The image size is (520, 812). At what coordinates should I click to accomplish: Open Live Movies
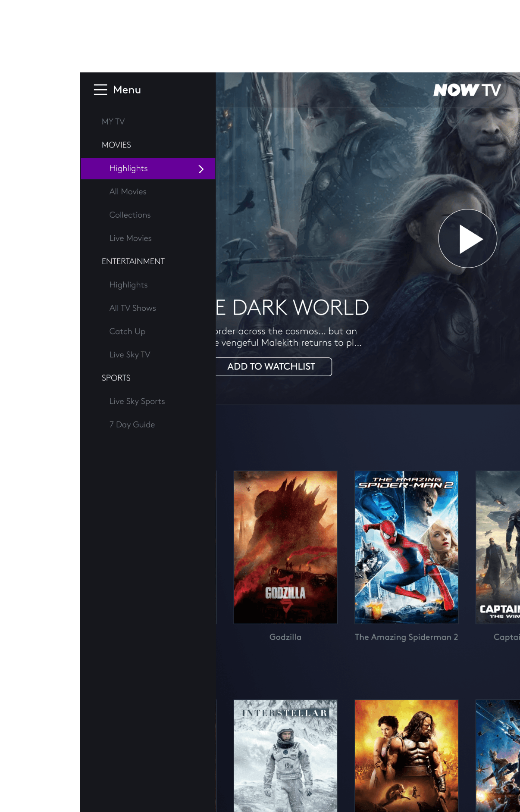131,238
